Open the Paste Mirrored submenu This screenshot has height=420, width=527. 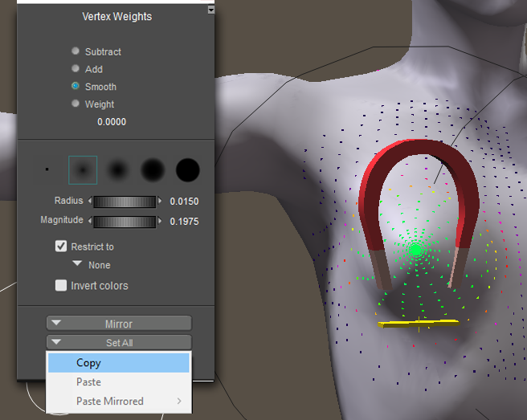(x=119, y=401)
